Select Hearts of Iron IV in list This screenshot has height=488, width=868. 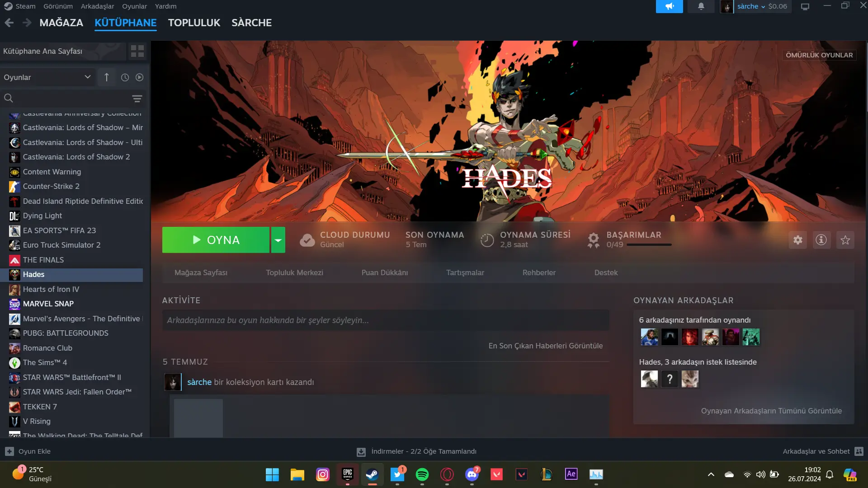(x=72, y=289)
